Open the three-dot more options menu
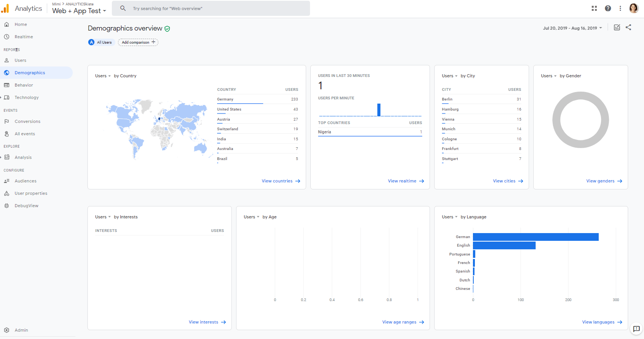The image size is (644, 339). (x=620, y=8)
